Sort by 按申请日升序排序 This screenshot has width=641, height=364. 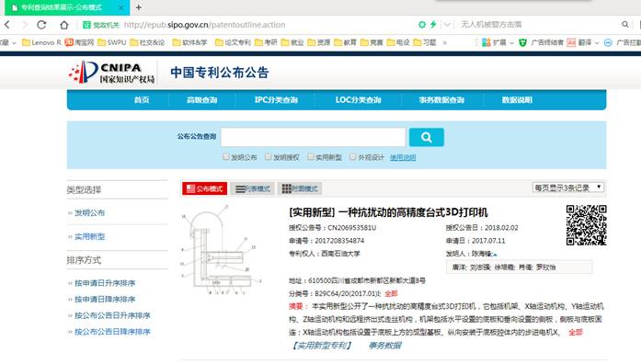pyautogui.click(x=105, y=283)
